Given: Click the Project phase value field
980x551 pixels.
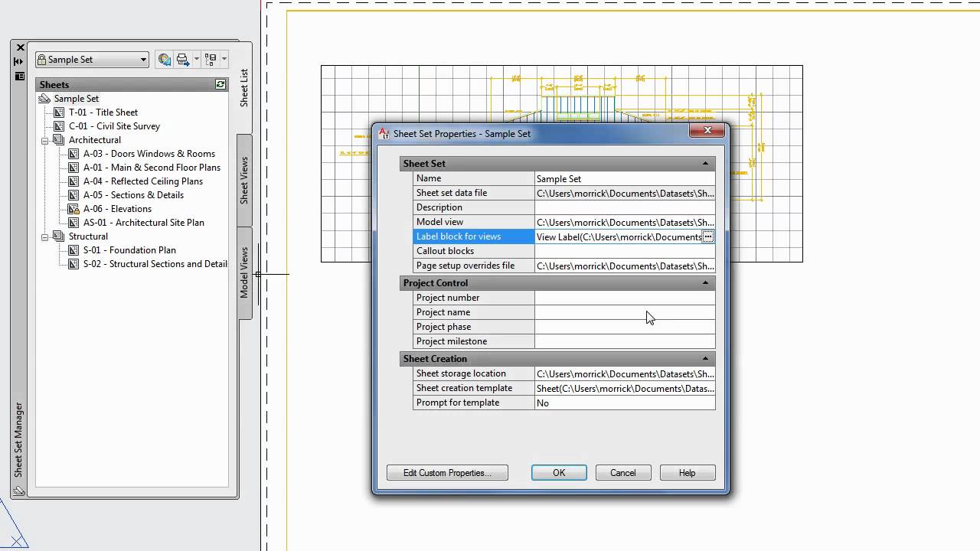Looking at the screenshot, I should pos(625,327).
